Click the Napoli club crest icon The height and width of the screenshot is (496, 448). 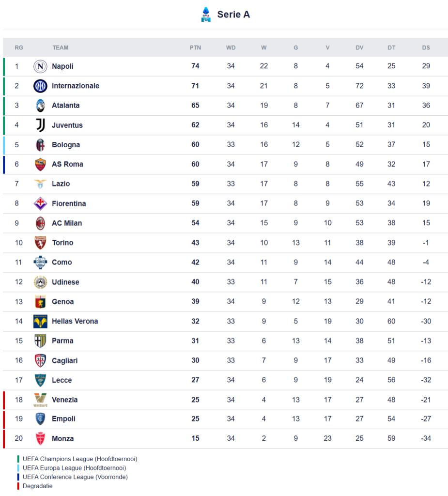pos(40,66)
